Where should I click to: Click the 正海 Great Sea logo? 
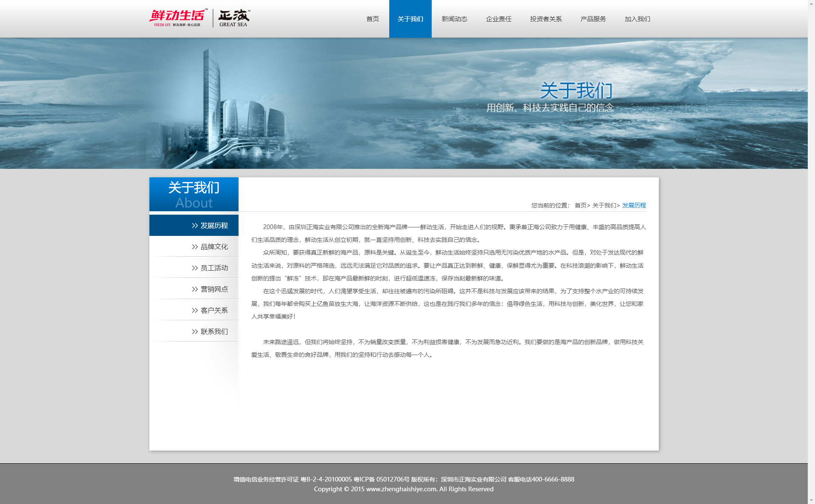tap(233, 18)
